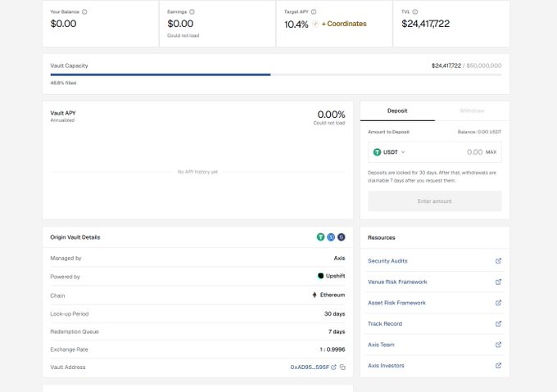557x392 pixels.
Task: Click the 48.8% filled text
Action: pos(63,83)
